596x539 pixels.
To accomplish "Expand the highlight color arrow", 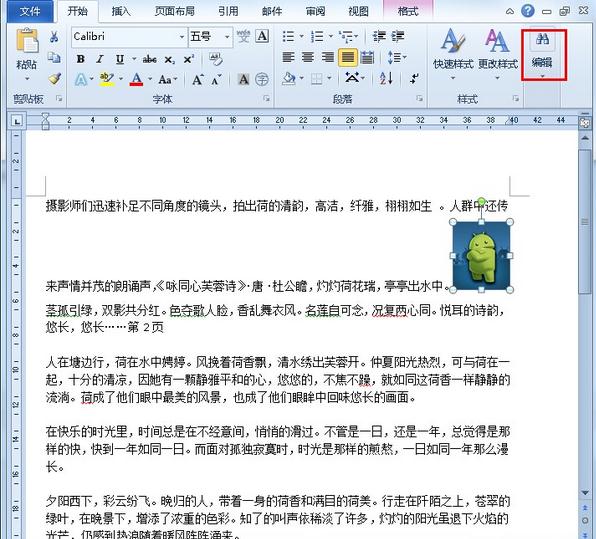I will click(x=120, y=79).
